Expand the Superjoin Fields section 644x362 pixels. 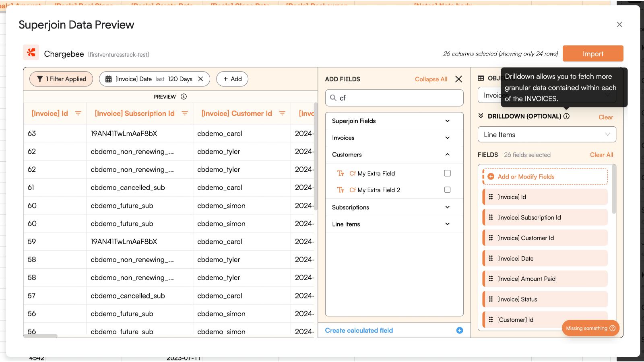[x=447, y=121]
